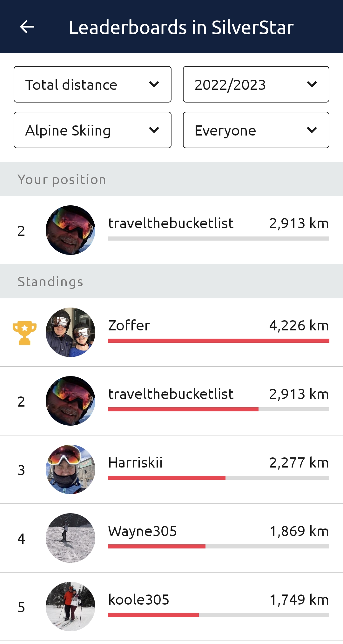
Task: Tap the back arrow icon
Action: (27, 27)
